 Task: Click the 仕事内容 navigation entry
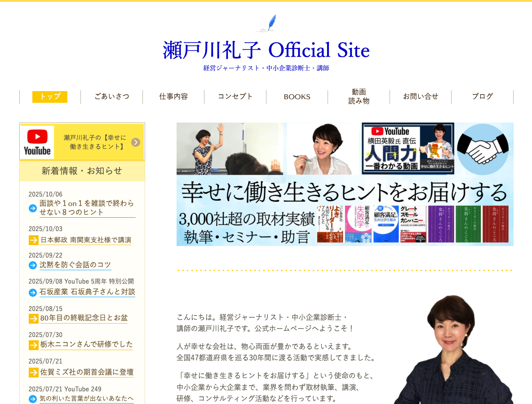coord(173,97)
